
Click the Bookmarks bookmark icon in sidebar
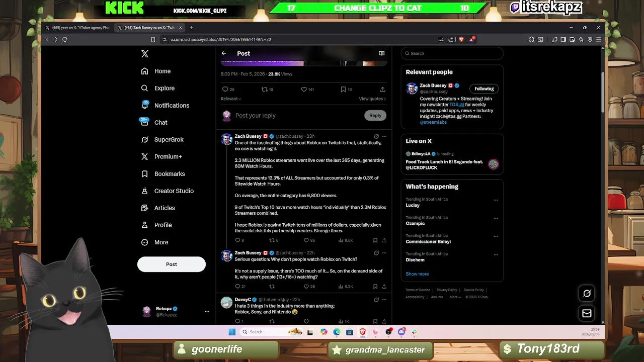point(145,174)
